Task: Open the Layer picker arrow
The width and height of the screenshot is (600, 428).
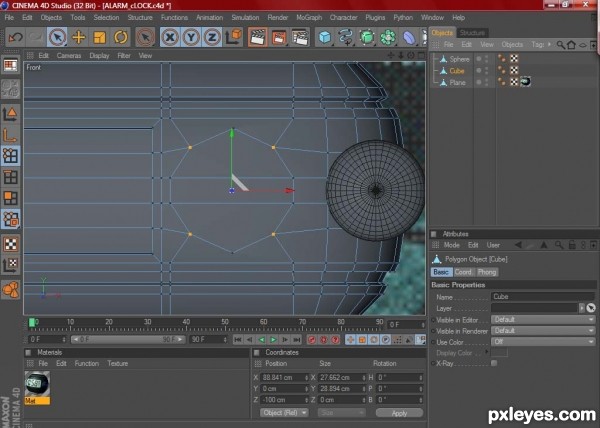Action: (x=582, y=308)
